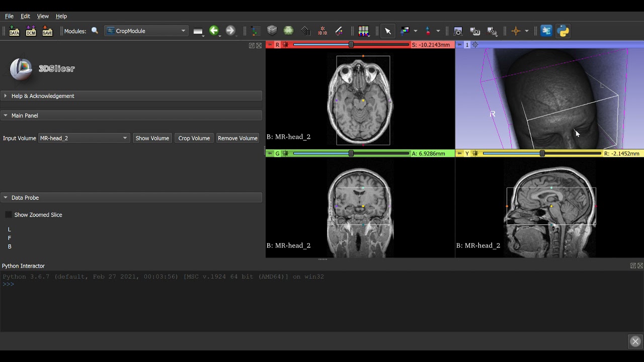Center the 3D view with crosshair button
Screen dimensions: 644x362
pos(475,45)
